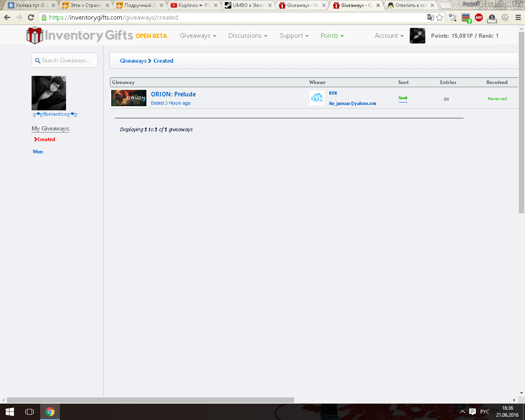Image resolution: width=525 pixels, height=420 pixels.
Task: Click the horizontal scrollbar
Action: tap(151, 400)
